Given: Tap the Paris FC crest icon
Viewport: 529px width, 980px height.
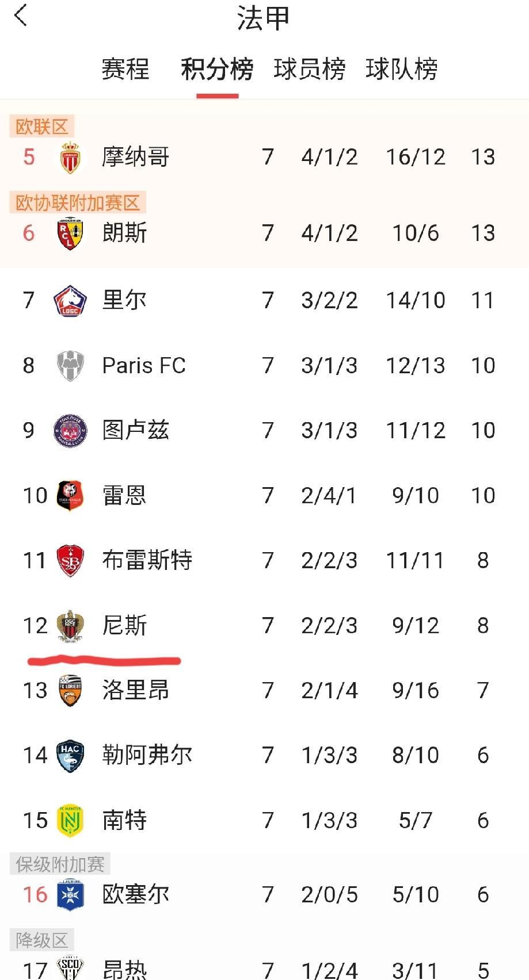Looking at the screenshot, I should 70,366.
